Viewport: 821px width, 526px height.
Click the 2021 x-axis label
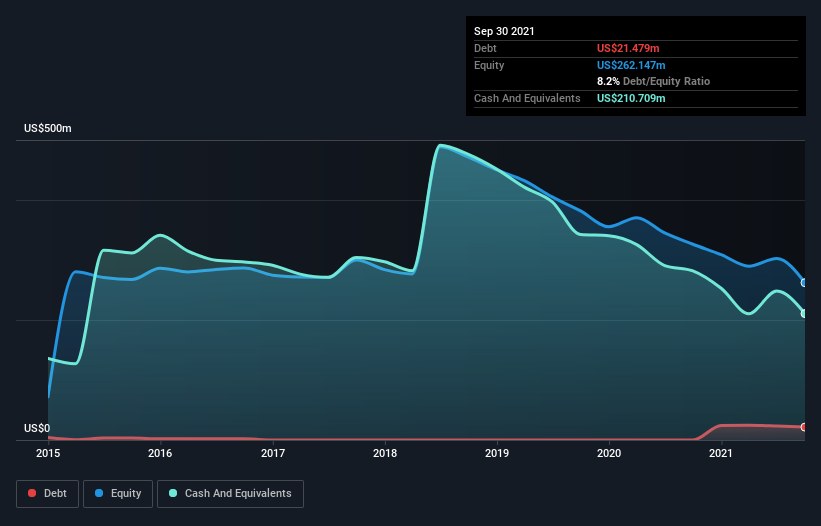[x=722, y=453]
